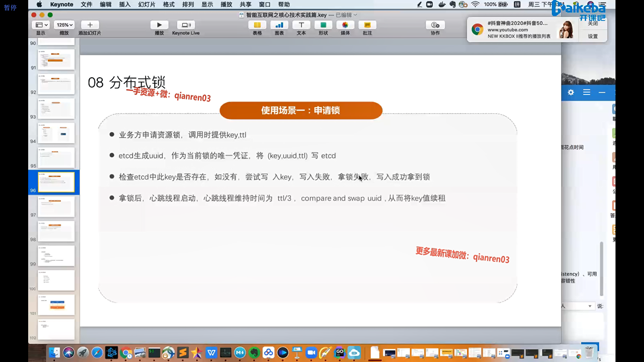Expand the document title chevron menu
The height and width of the screenshot is (362, 644).
tap(356, 15)
